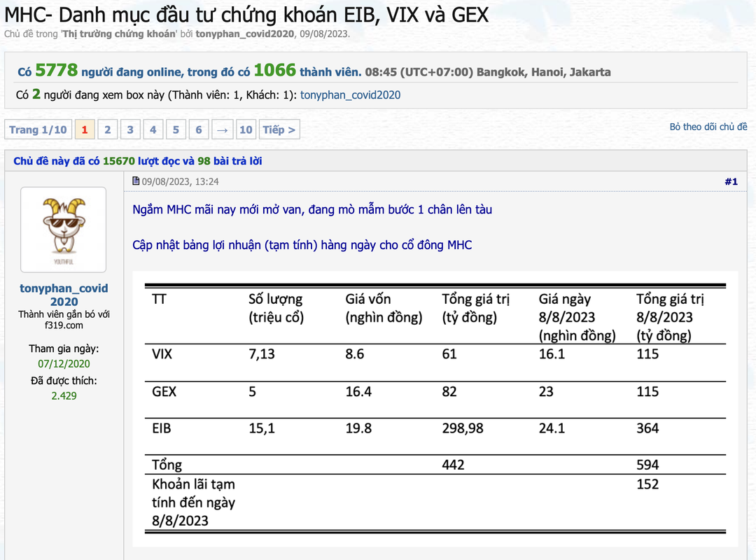Screen dimensions: 756x560
Task: Go to page 5 of thread
Action: coord(176,129)
